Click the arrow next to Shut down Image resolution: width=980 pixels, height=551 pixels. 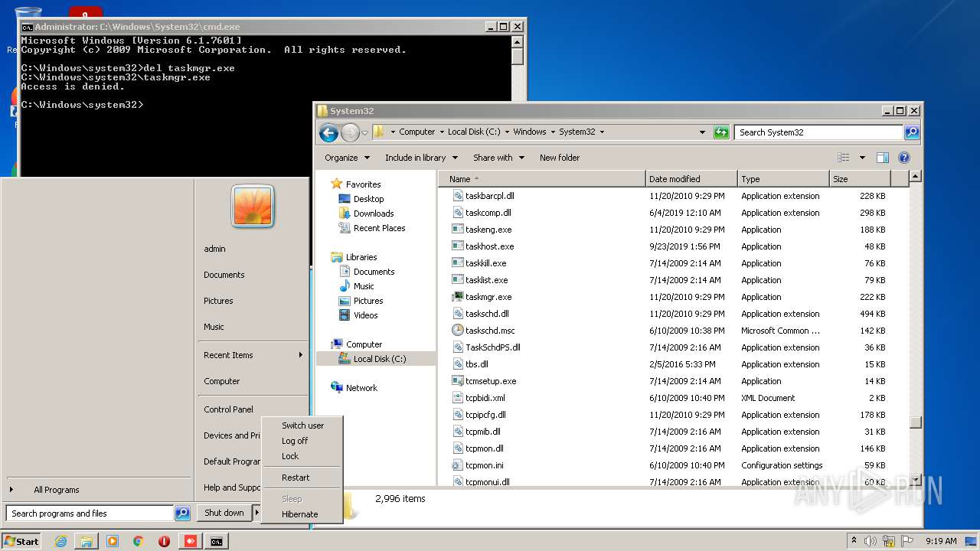click(256, 513)
